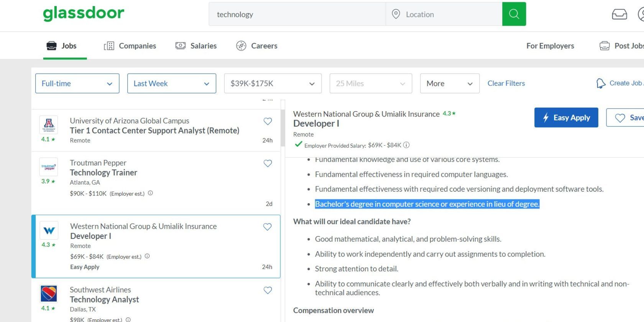Click the University of Arizona logo icon

pos(49,125)
